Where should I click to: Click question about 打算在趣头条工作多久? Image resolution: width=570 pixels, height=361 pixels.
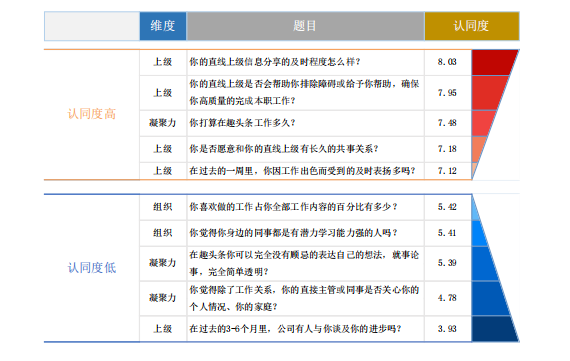click(242, 123)
